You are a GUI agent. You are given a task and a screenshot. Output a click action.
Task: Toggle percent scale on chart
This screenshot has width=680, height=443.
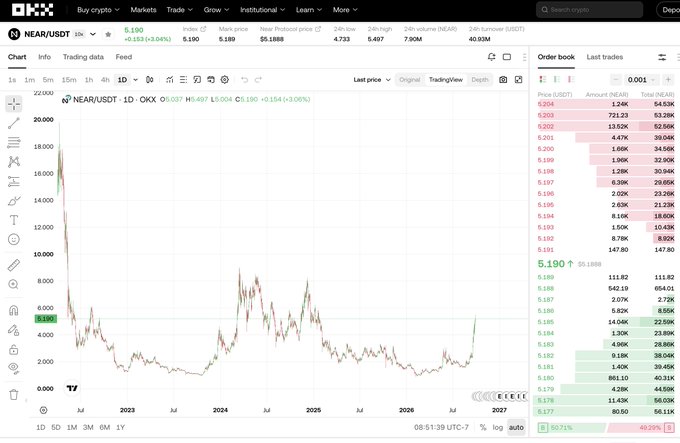pyautogui.click(x=483, y=427)
